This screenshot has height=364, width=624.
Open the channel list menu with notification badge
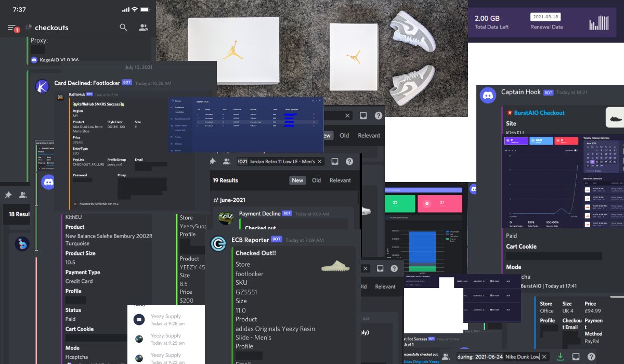point(13,28)
